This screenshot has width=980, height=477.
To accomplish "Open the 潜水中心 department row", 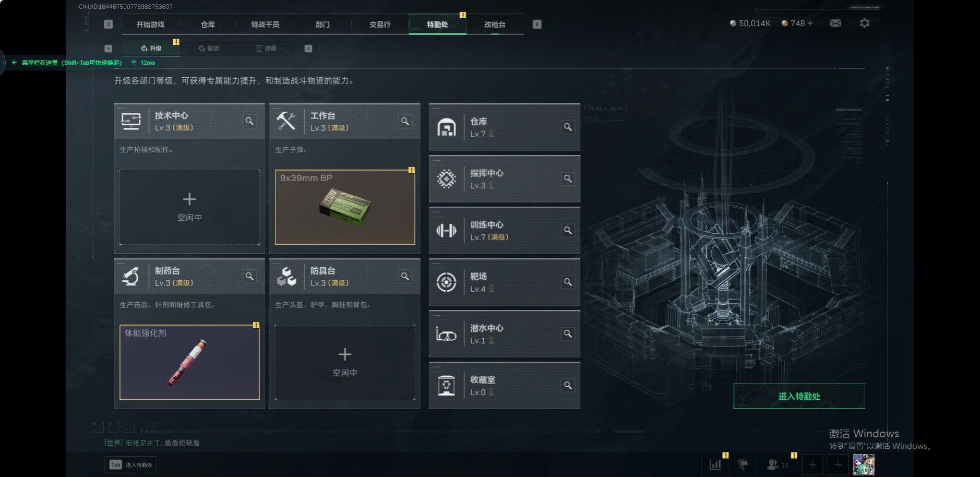I will tap(505, 334).
